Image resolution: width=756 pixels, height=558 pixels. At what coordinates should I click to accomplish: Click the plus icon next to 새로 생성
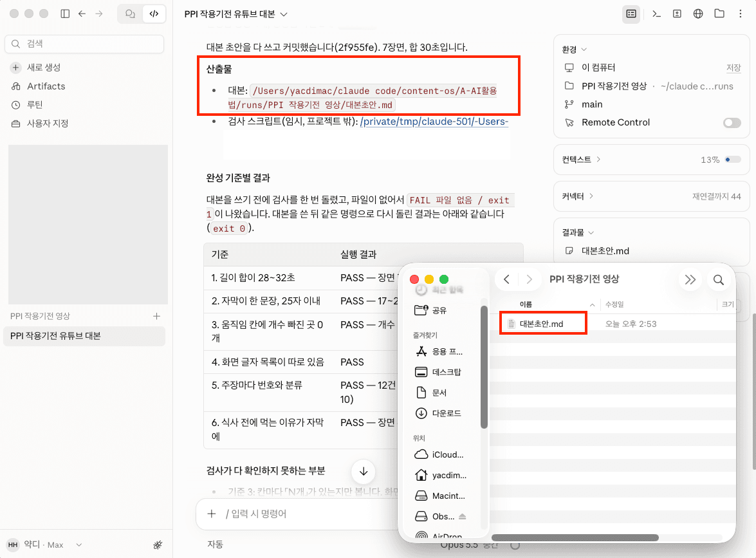pyautogui.click(x=16, y=68)
